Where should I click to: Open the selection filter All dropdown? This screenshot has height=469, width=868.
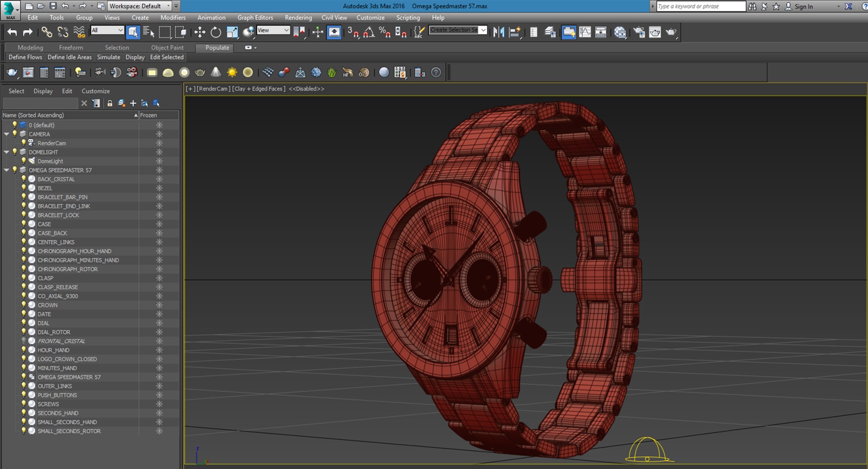pos(107,30)
